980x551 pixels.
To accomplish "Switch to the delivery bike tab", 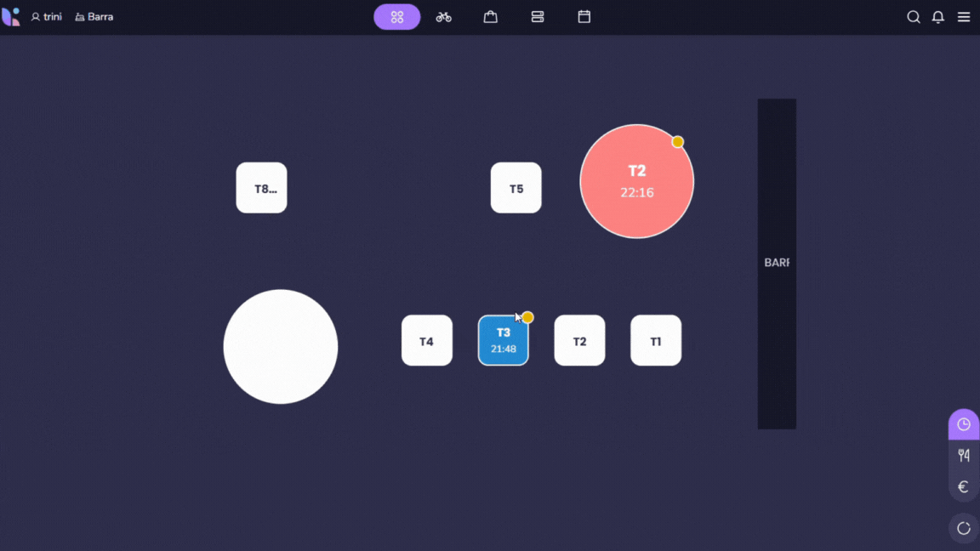I will 444,17.
